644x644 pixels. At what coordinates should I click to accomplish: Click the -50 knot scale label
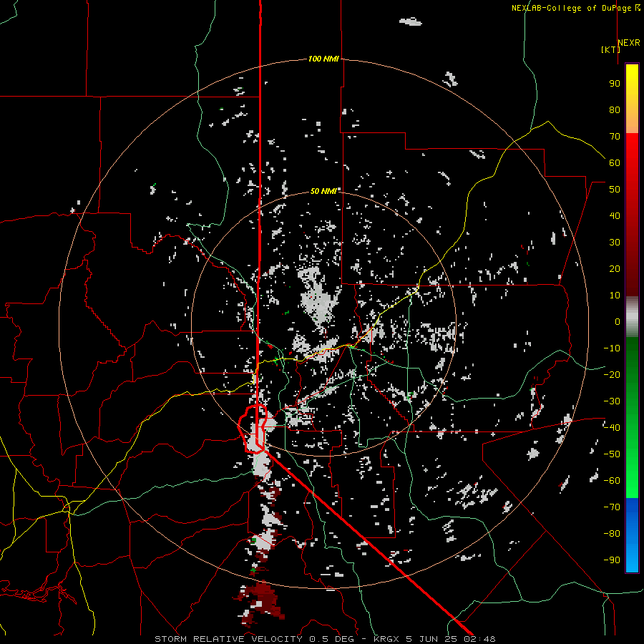tap(612, 454)
